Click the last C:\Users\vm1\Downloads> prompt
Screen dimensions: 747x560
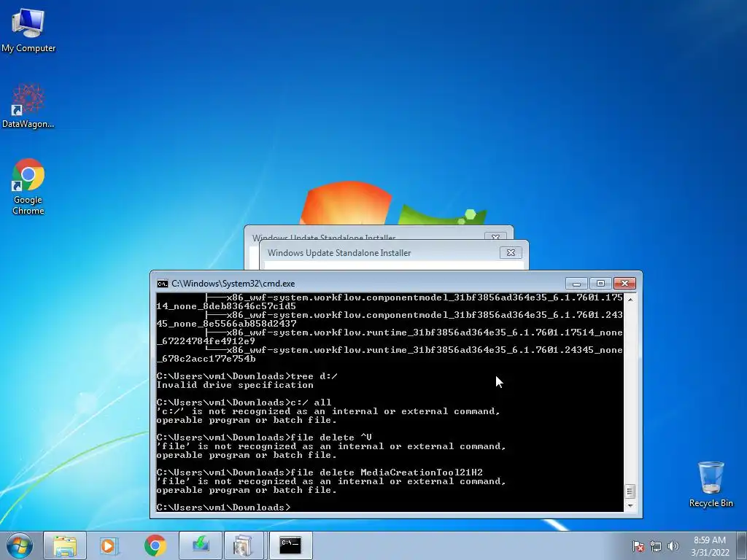[x=223, y=507]
